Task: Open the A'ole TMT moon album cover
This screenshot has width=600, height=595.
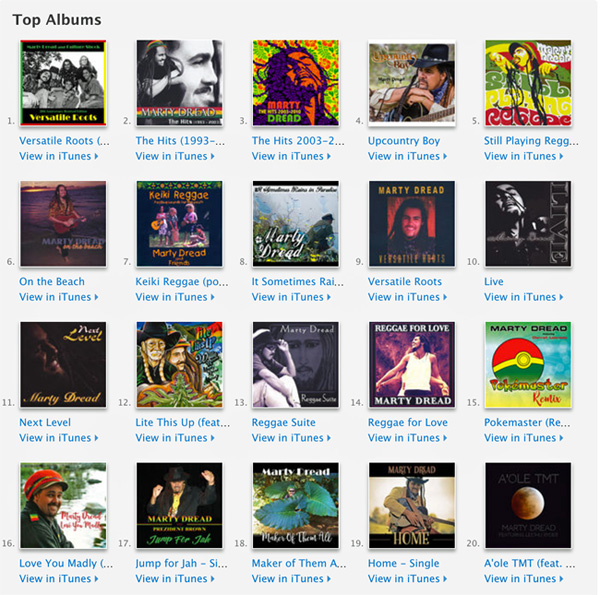Action: [x=528, y=505]
